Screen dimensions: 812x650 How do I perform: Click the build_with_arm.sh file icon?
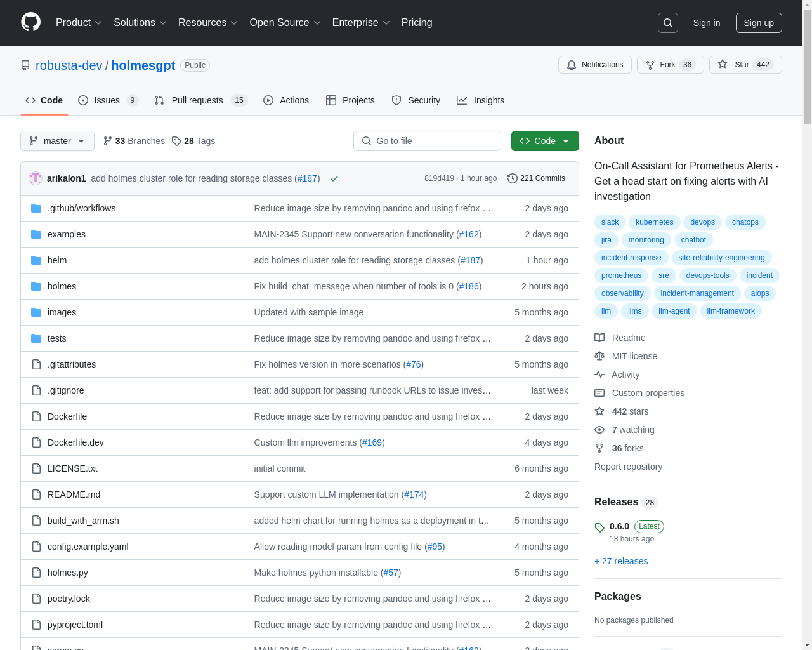pos(36,521)
